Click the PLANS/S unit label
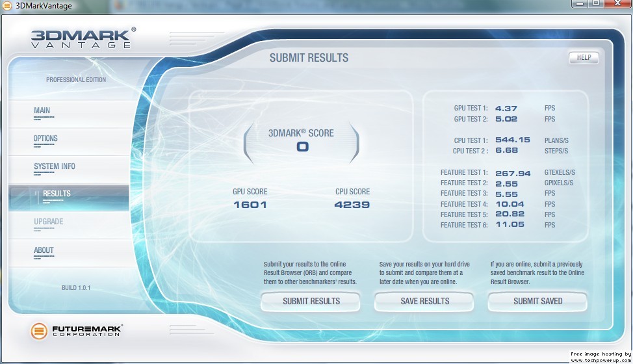The height and width of the screenshot is (364, 633). tap(556, 140)
